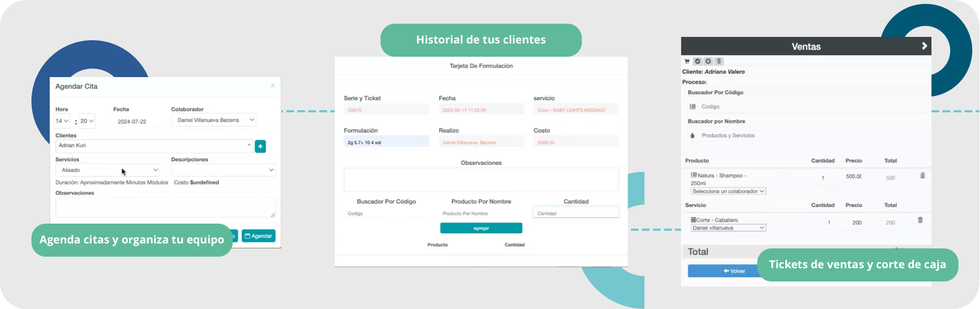
Task: Click the shopping cart icon in Ventas
Action: click(x=687, y=61)
